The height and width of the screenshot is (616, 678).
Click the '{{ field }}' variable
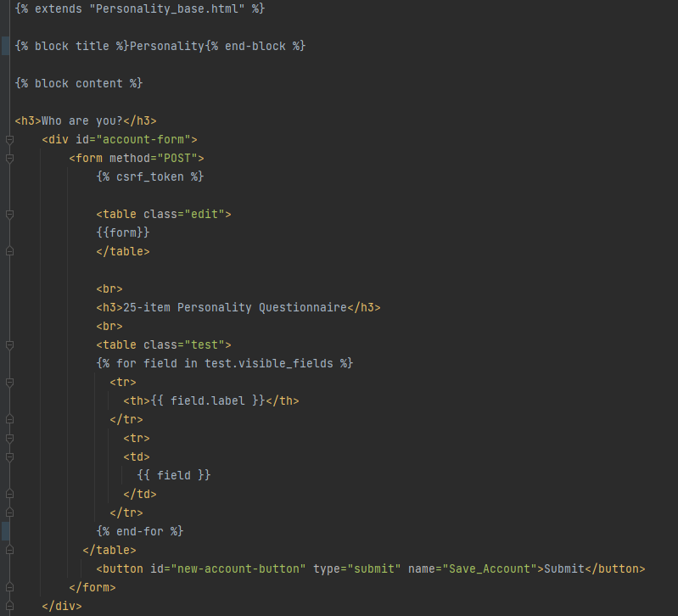click(174, 475)
